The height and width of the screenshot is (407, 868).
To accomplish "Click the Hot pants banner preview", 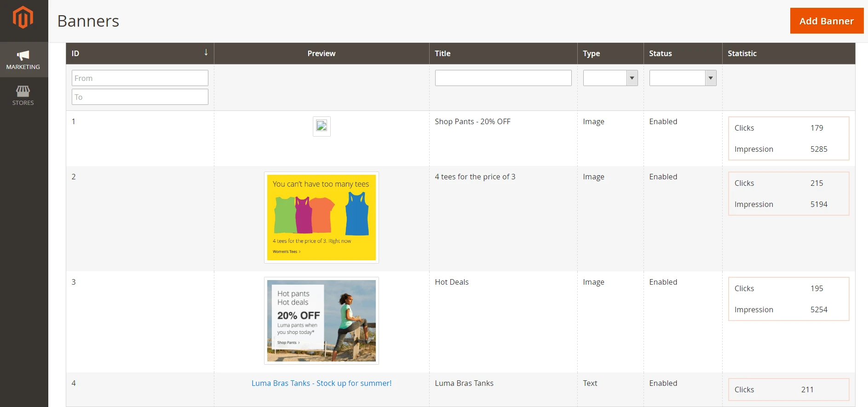I will tap(322, 321).
